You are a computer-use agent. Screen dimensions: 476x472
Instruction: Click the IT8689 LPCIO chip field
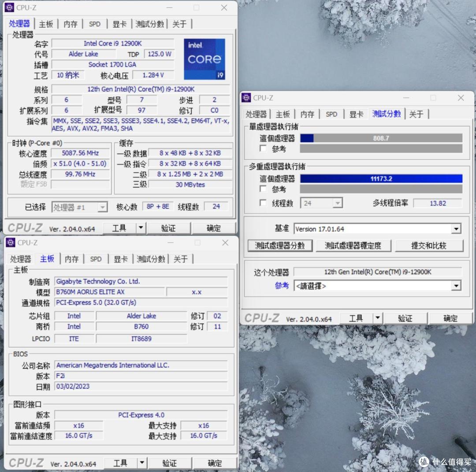click(141, 339)
